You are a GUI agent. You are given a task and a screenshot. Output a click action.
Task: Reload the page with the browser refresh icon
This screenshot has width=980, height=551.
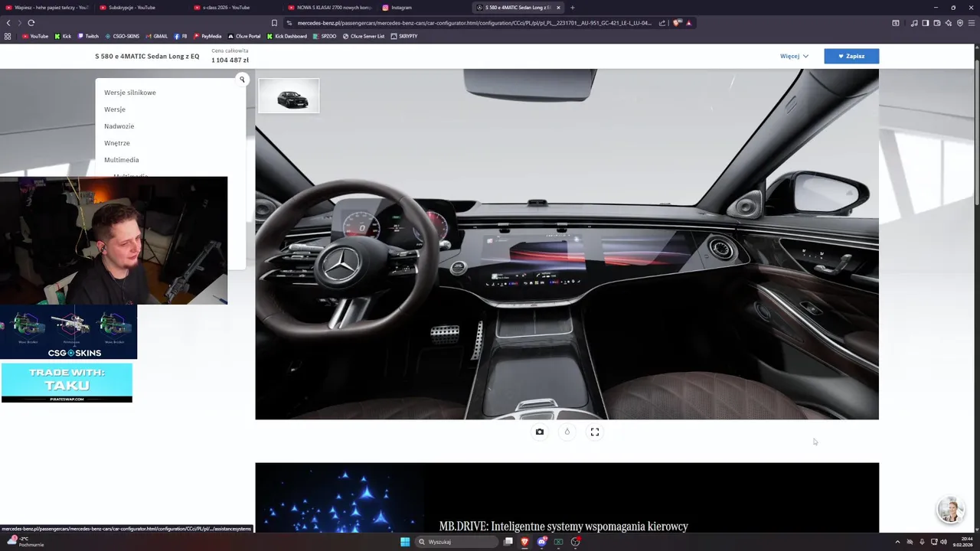(x=31, y=23)
